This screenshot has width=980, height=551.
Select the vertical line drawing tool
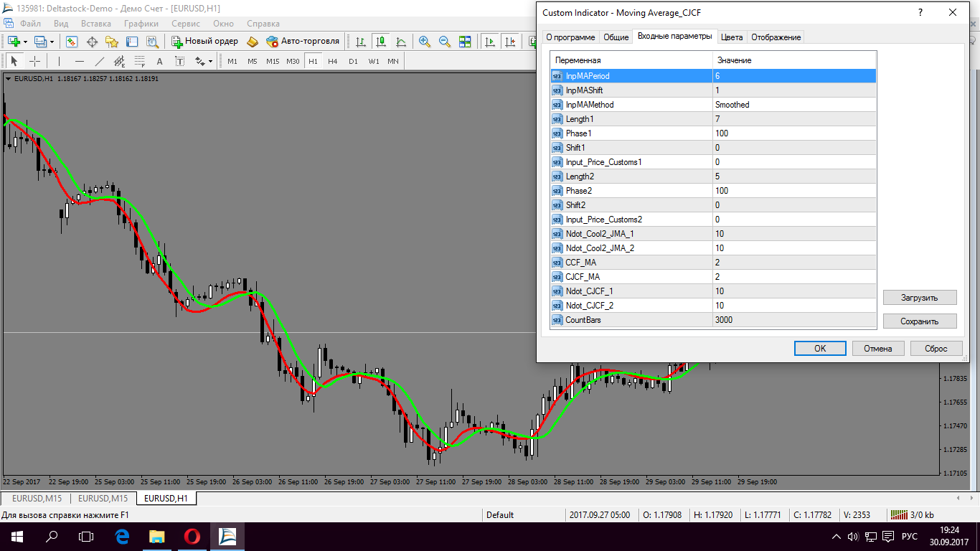pos(59,61)
